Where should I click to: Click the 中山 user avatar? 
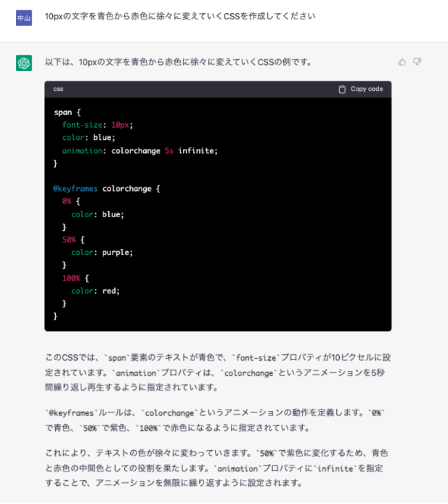(24, 17)
